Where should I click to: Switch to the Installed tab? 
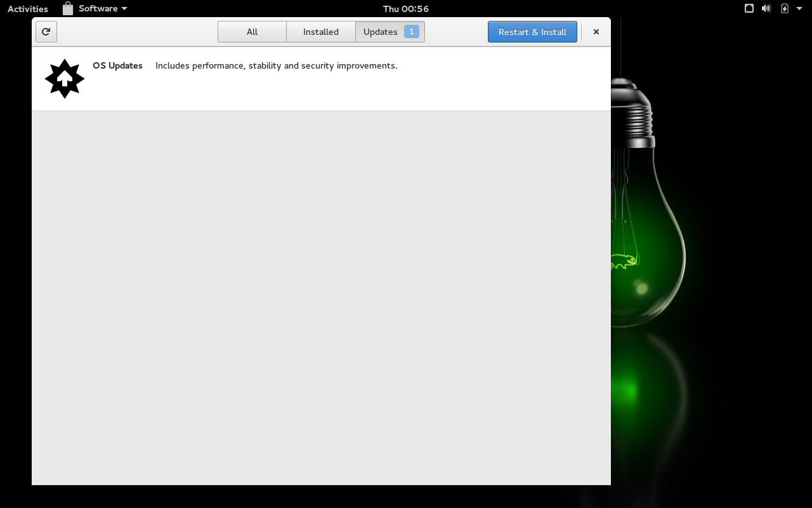point(320,32)
